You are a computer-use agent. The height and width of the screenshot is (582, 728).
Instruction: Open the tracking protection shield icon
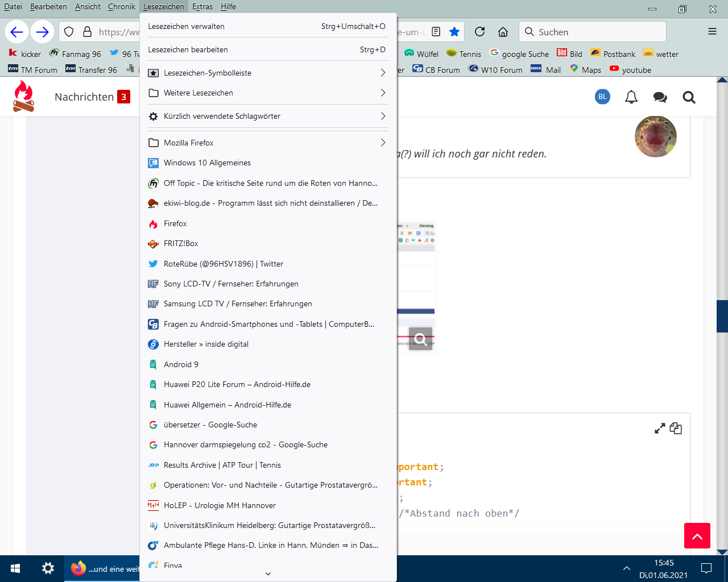[69, 32]
